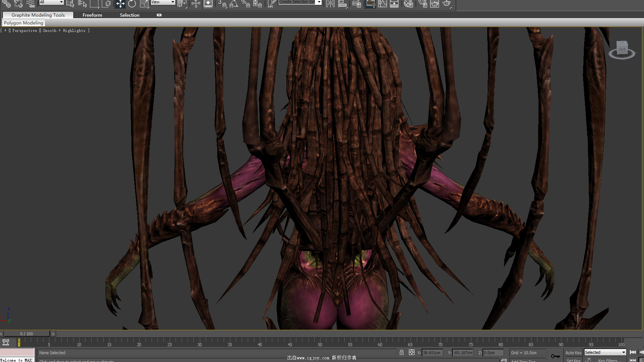Screen dimensions: 644x362
Task: Open Mini Curve Editor toggle icon
Action: click(x=6, y=342)
